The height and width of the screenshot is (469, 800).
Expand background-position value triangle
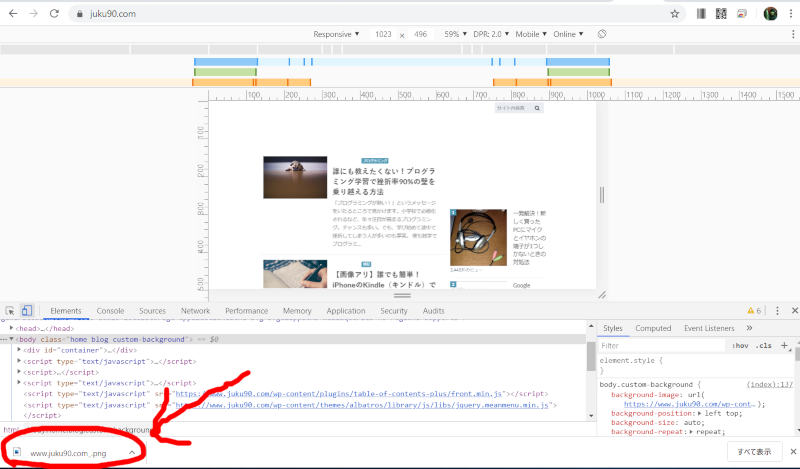point(699,413)
